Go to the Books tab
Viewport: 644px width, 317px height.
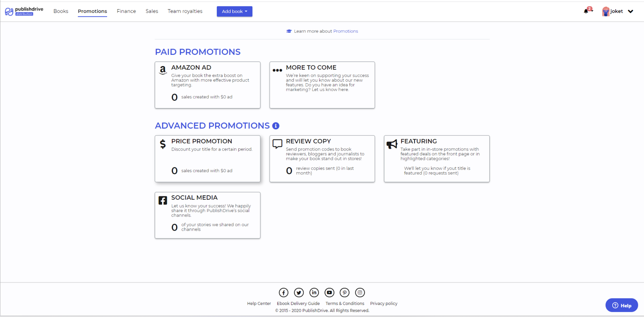(x=61, y=11)
